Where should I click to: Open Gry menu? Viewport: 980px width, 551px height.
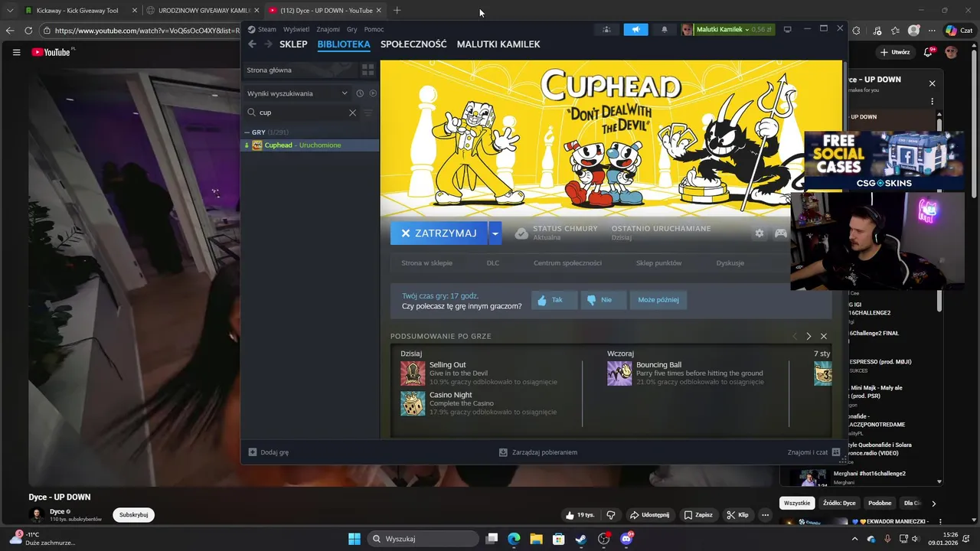(x=352, y=29)
